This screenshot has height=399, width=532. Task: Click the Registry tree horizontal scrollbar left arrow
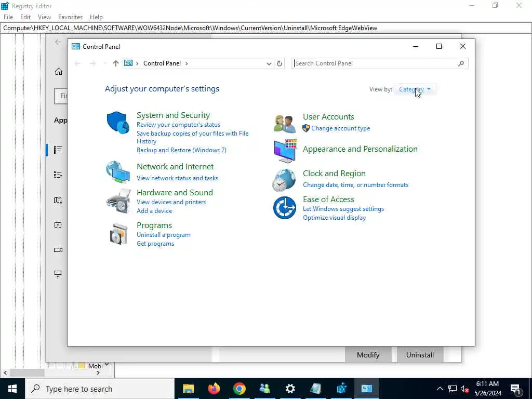pos(5,373)
